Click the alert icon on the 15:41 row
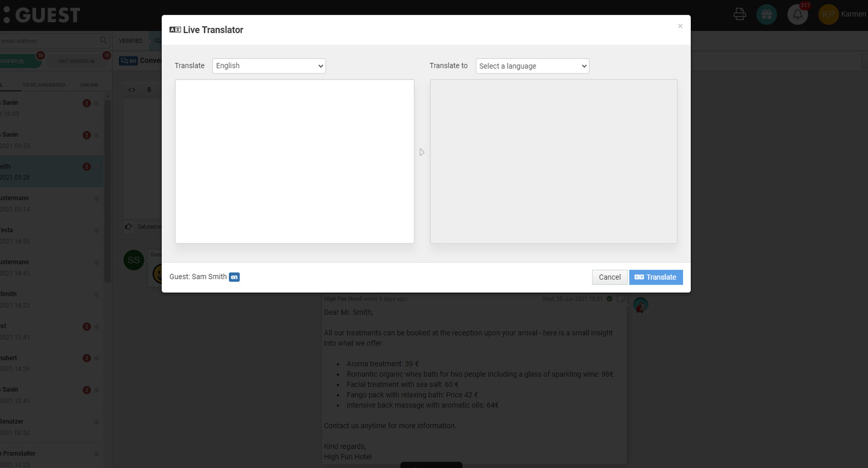This screenshot has width=868, height=468. 87,326
